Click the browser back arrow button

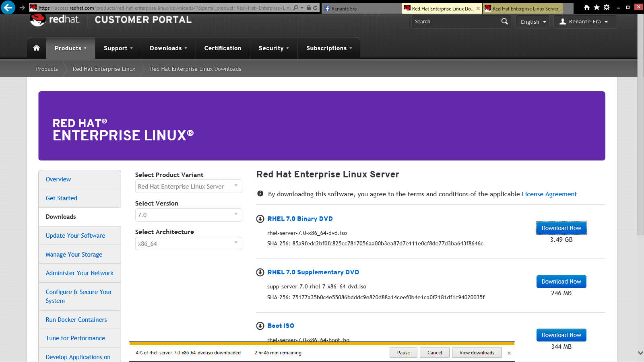8,7
